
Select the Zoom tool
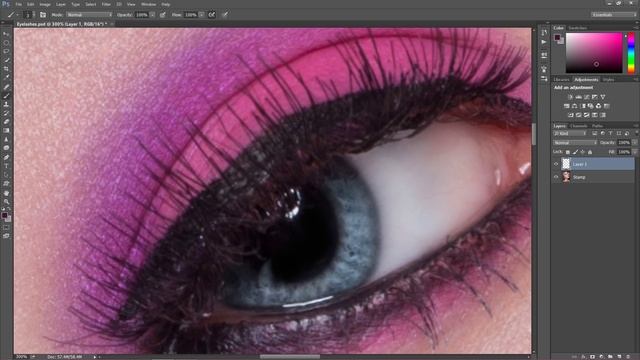click(6, 202)
